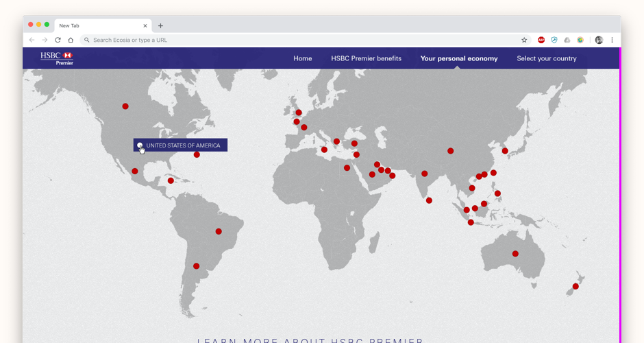Image resolution: width=644 pixels, height=343 pixels.
Task: Click the user profile avatar icon
Action: pyautogui.click(x=599, y=40)
